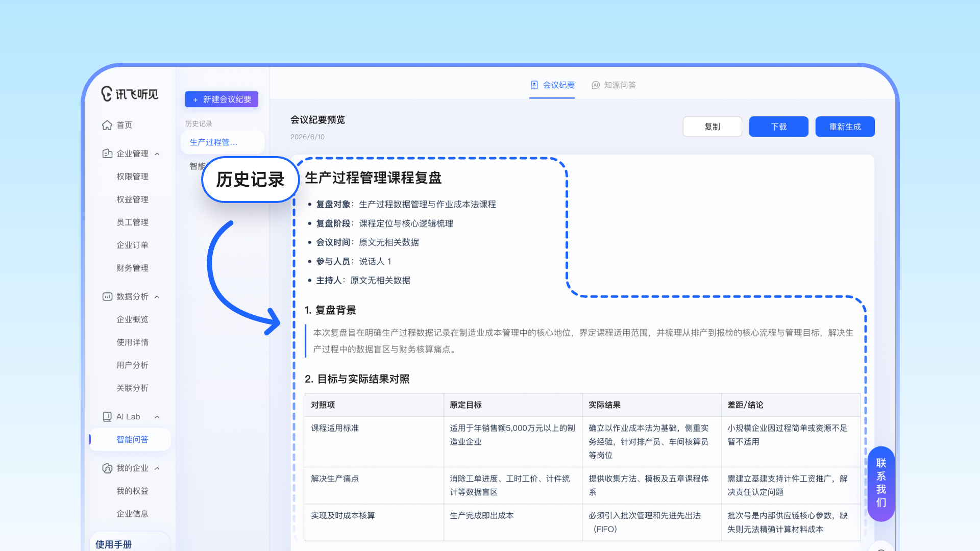The image size is (980, 551).
Task: Click the 知源问答 tab icon
Action: coord(596,85)
